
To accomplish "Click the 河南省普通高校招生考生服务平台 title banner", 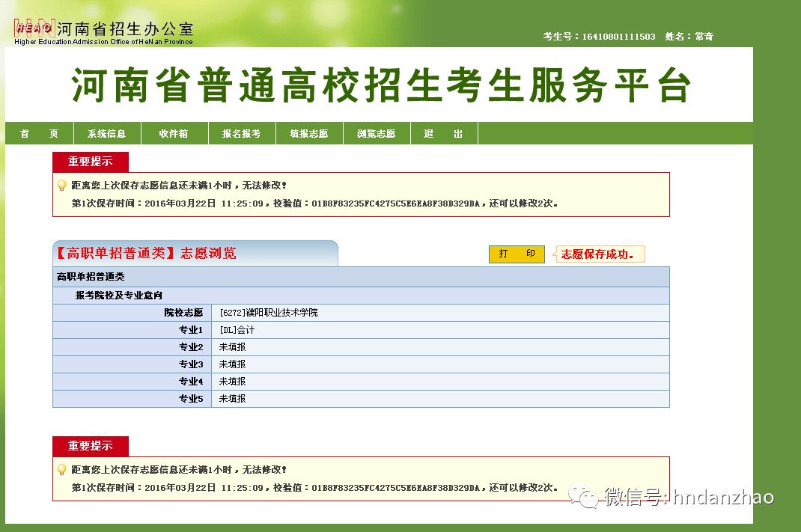I will (x=380, y=87).
